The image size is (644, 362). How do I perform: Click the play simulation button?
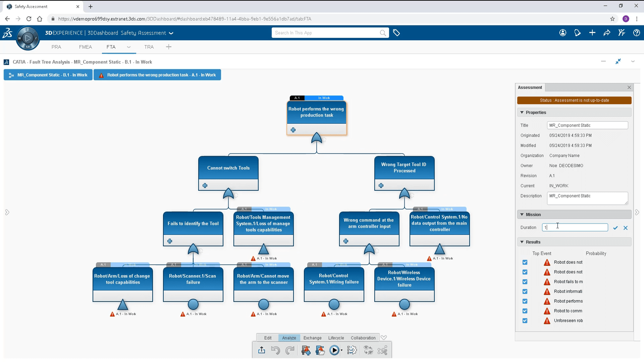click(x=334, y=351)
